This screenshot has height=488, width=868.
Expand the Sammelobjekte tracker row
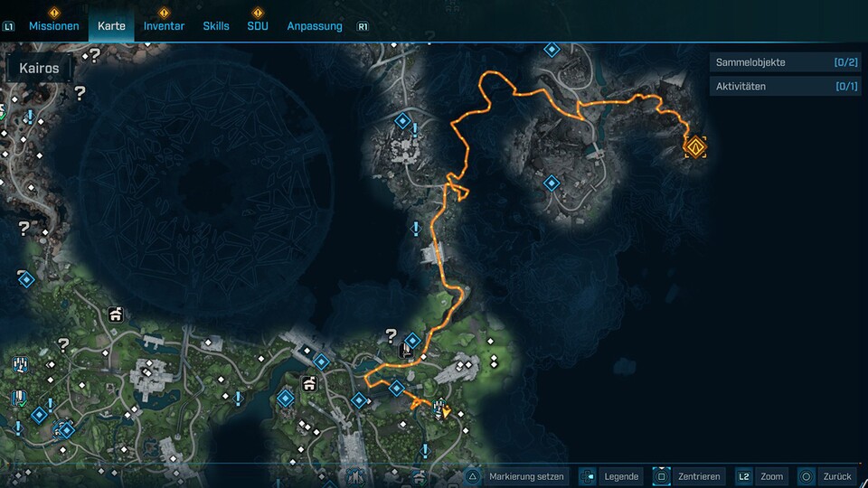tap(786, 62)
